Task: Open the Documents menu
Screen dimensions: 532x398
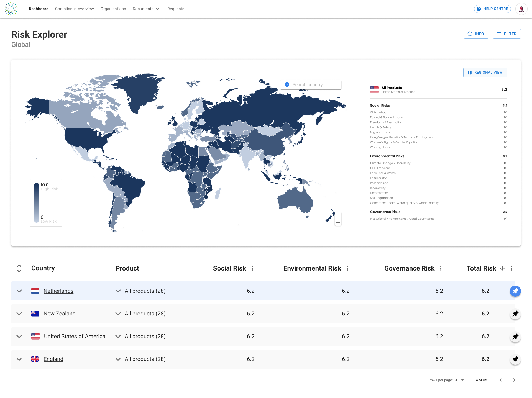Action: click(x=146, y=9)
